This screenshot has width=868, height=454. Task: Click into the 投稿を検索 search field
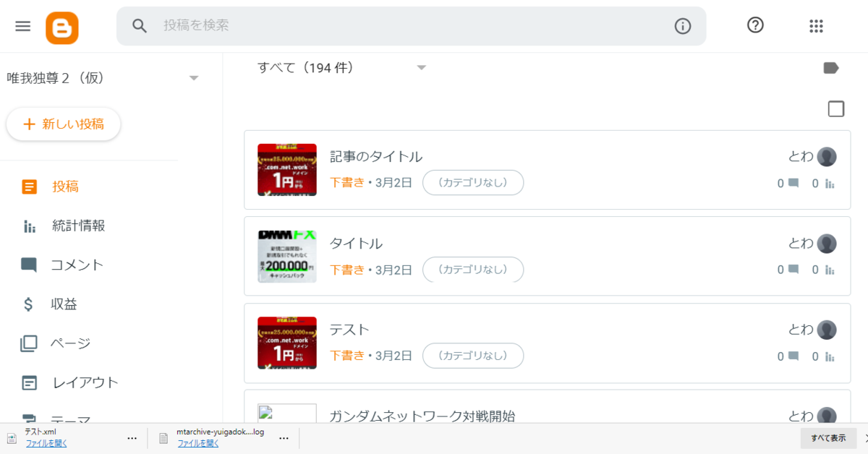coord(411,26)
